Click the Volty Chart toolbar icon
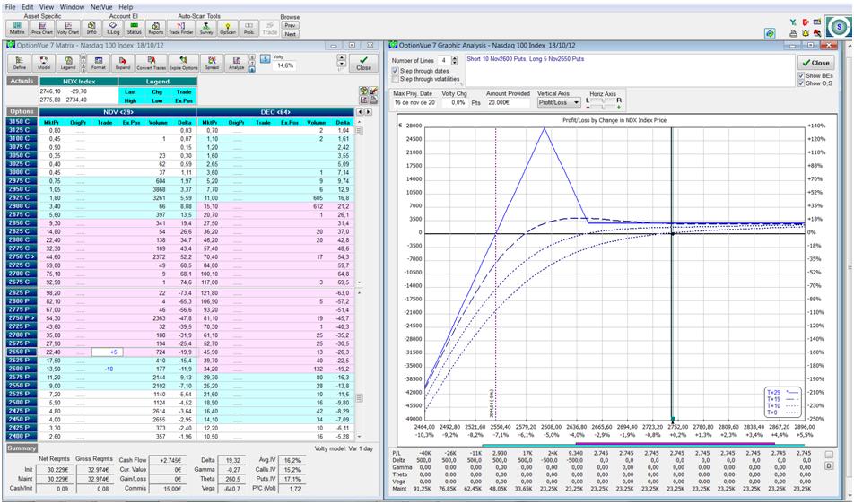This screenshot has height=504, width=854. click(x=67, y=28)
